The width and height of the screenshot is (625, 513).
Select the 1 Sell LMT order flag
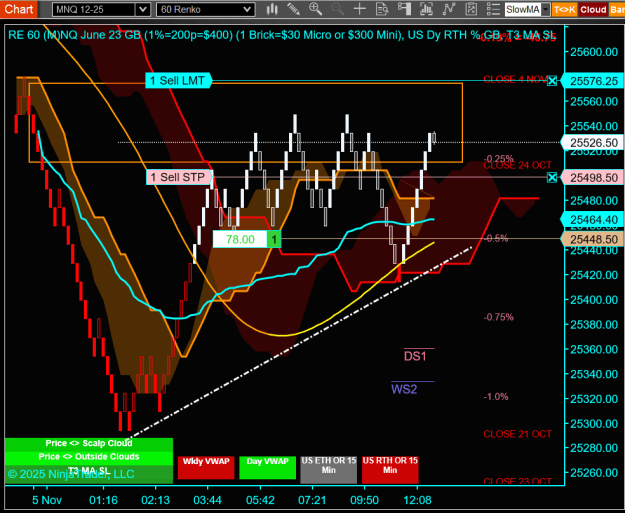[x=178, y=81]
